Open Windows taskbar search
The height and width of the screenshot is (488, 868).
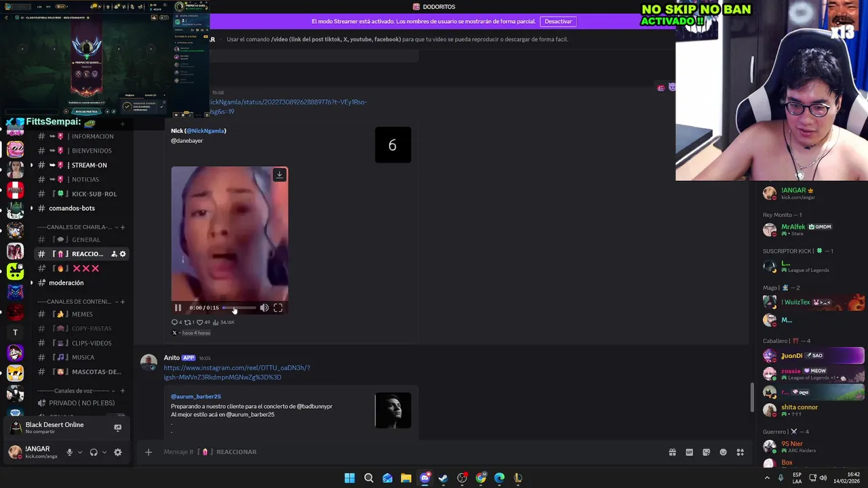[369, 478]
